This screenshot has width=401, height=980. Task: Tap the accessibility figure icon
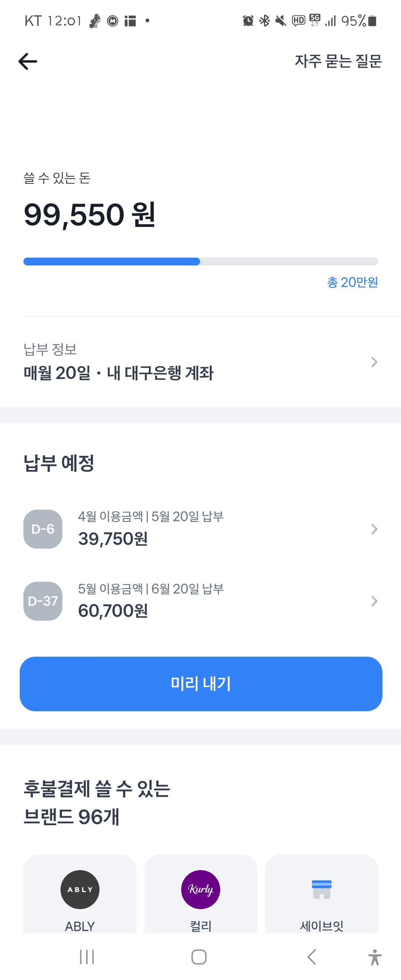pos(375,957)
